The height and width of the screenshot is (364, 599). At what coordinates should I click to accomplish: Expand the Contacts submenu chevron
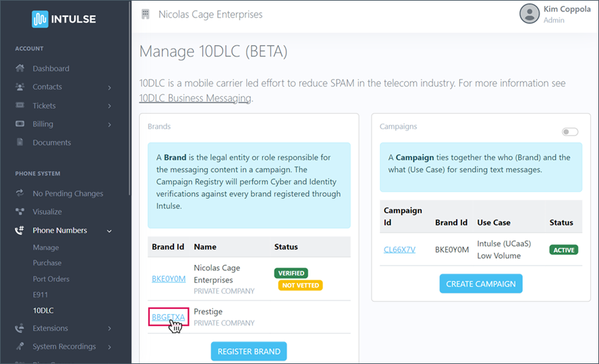(109, 88)
